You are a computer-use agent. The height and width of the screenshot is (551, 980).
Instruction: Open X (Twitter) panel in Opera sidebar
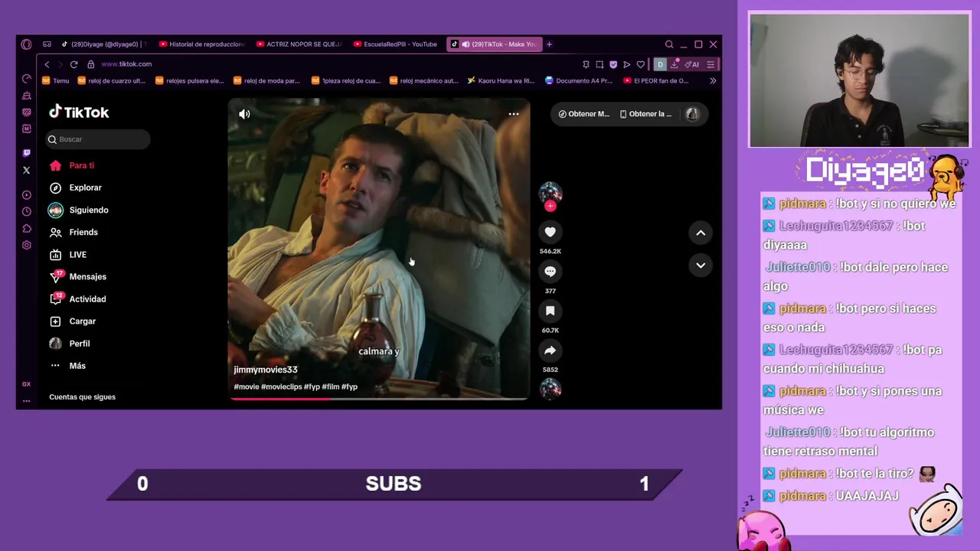point(26,170)
